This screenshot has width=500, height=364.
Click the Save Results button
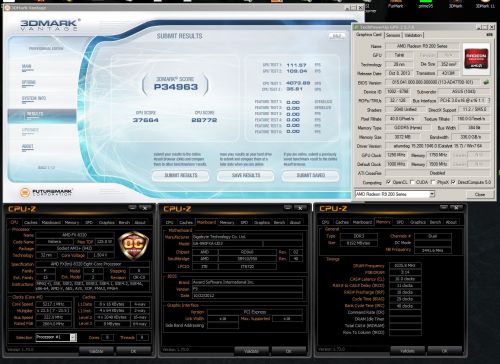tap(246, 175)
